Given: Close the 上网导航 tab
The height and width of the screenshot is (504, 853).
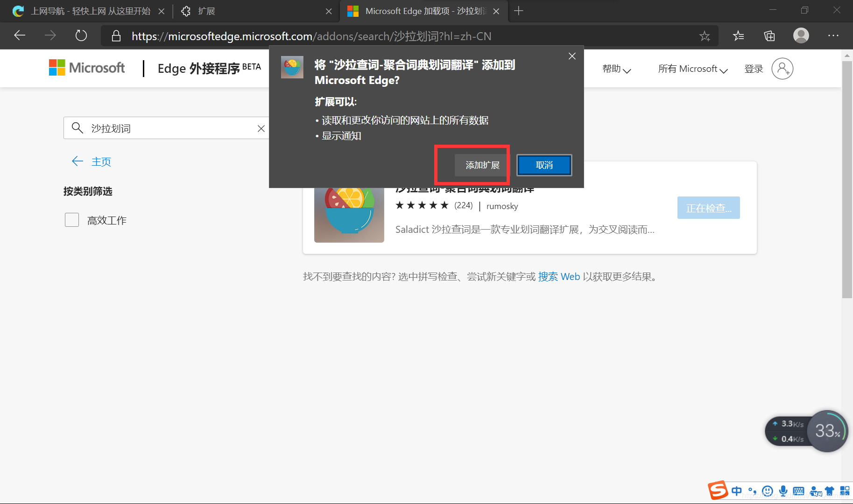Looking at the screenshot, I should [x=161, y=11].
